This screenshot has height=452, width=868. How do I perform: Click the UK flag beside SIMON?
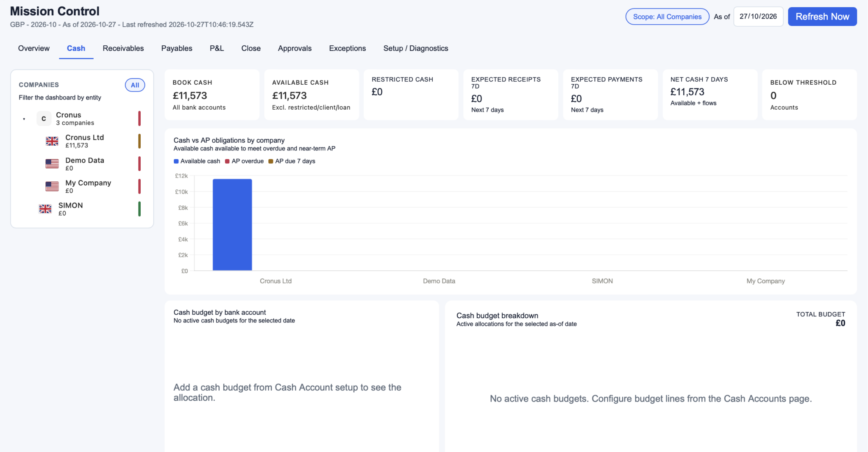(45, 209)
